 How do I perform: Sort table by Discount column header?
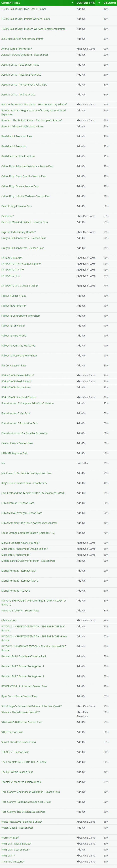[110, 3]
